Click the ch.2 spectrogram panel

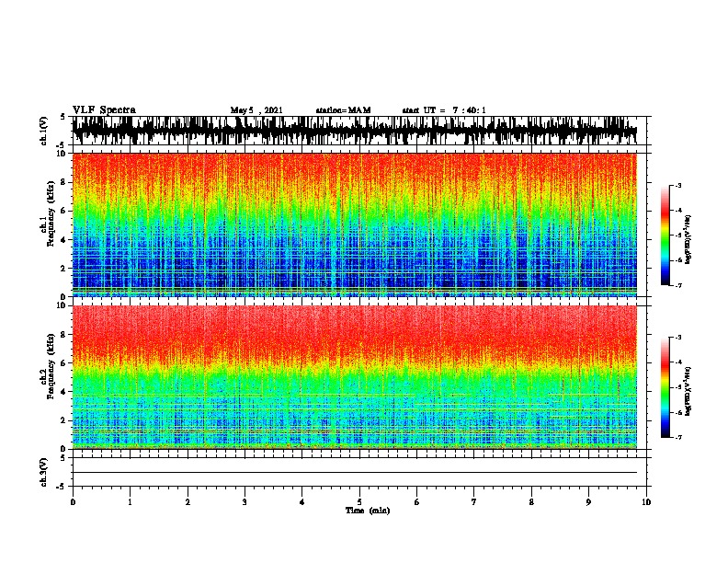(355, 377)
